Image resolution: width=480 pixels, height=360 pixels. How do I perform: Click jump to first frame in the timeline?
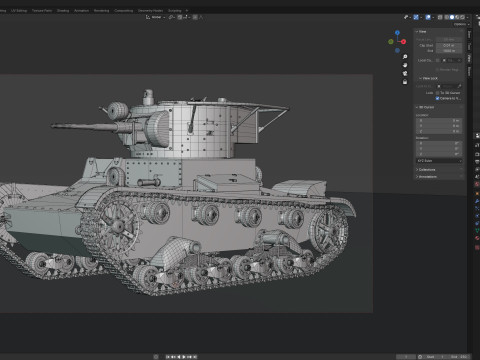(167, 357)
